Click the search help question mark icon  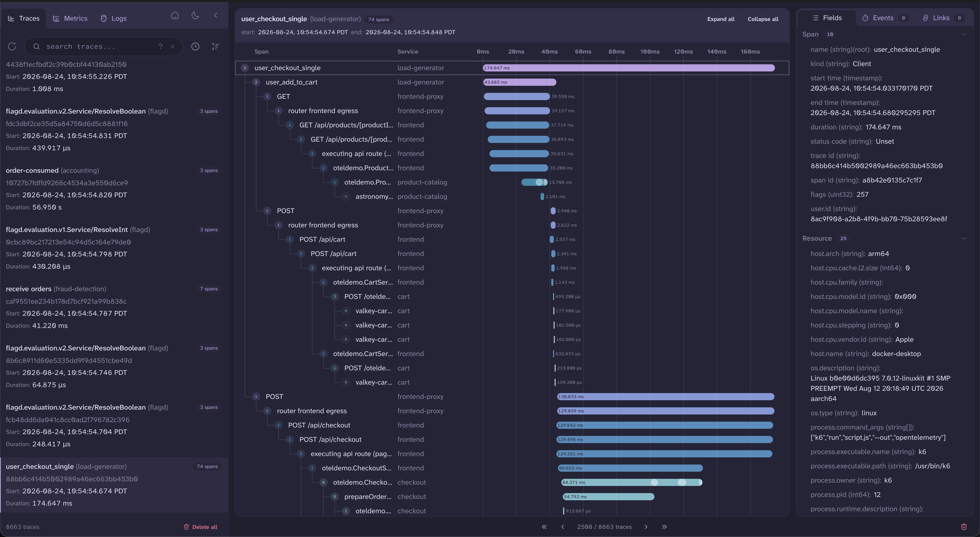point(161,46)
